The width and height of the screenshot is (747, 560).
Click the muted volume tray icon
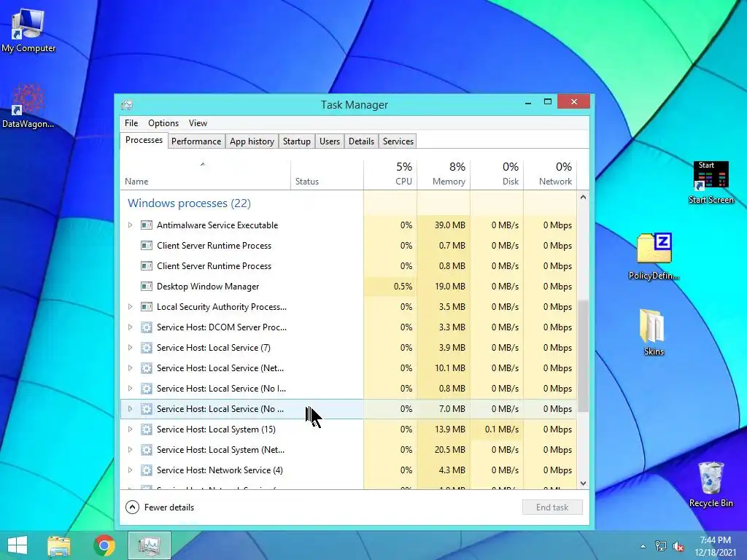click(678, 546)
